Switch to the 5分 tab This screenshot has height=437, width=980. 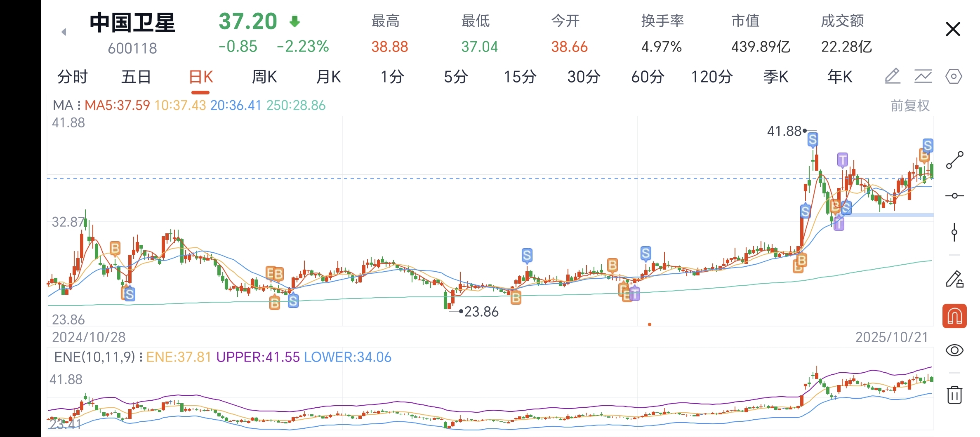(456, 77)
